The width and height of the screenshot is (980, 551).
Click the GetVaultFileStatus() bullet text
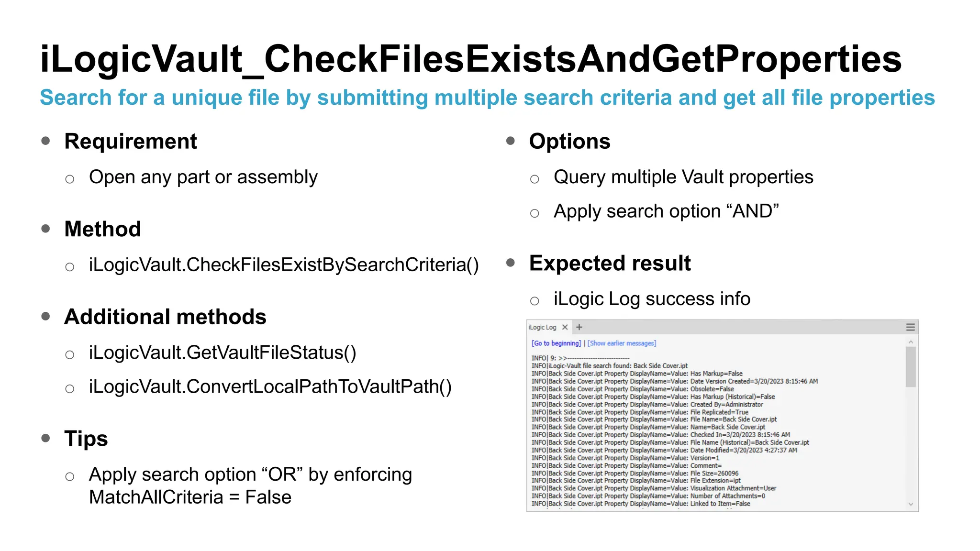click(x=223, y=353)
